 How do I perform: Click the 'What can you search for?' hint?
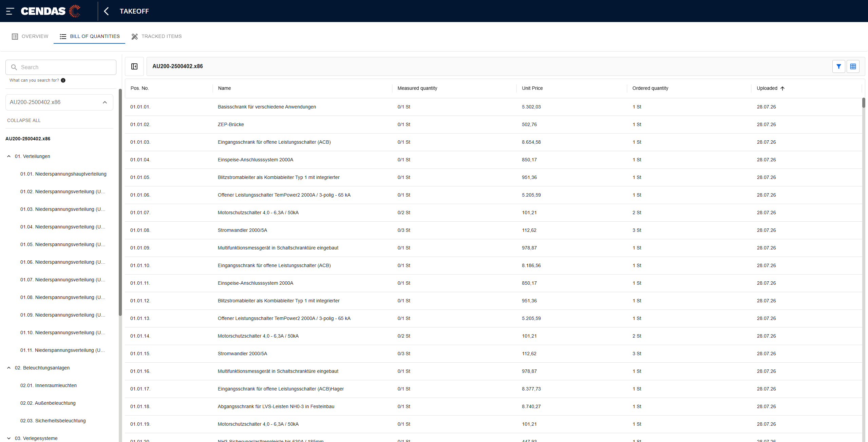[x=34, y=80]
